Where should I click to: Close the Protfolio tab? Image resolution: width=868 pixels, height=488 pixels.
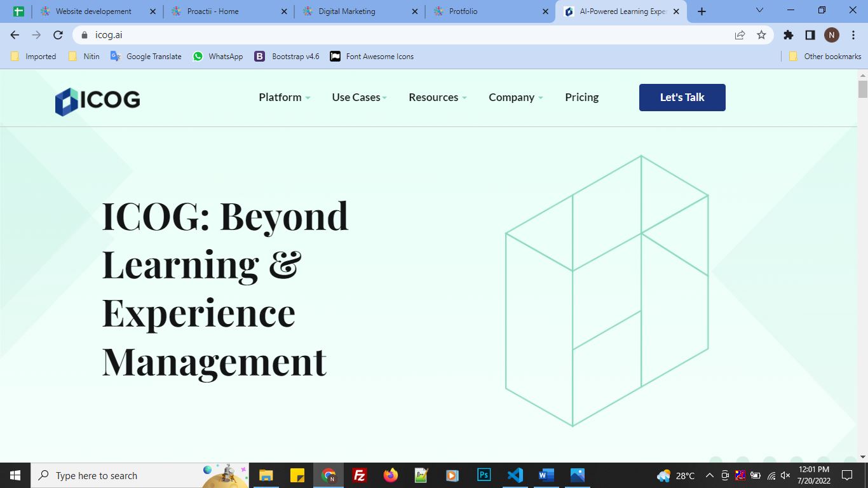point(545,11)
